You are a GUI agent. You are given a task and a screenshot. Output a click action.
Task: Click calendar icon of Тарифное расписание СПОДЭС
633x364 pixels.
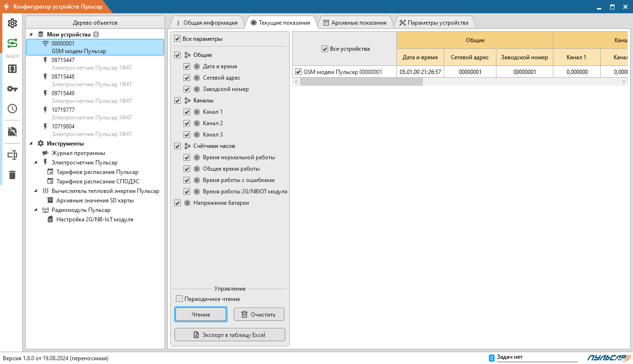point(50,182)
